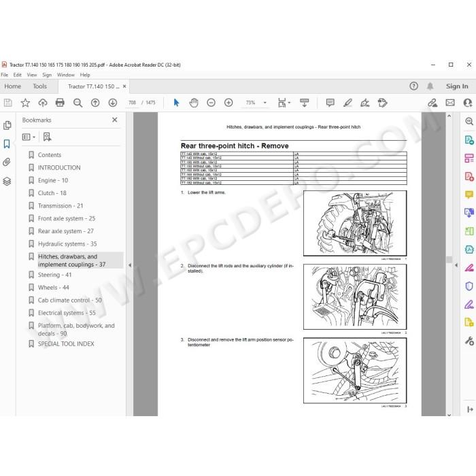Open the fit page options icon
Screen dimensions: 476x476
(282, 103)
